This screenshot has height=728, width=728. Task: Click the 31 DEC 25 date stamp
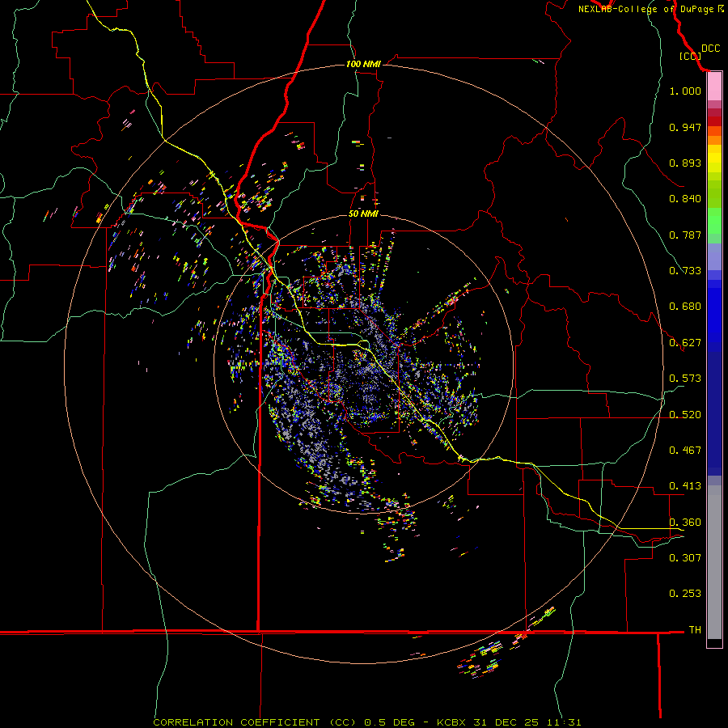point(506,722)
